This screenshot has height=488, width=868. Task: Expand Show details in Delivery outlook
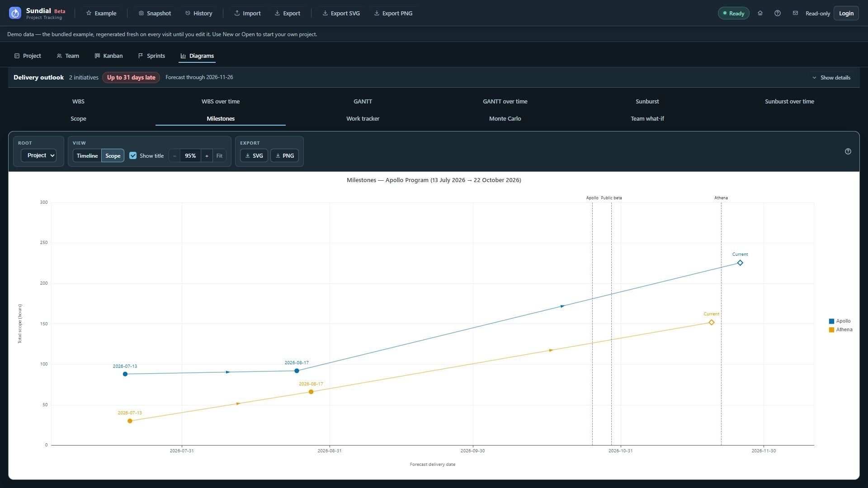click(x=831, y=78)
